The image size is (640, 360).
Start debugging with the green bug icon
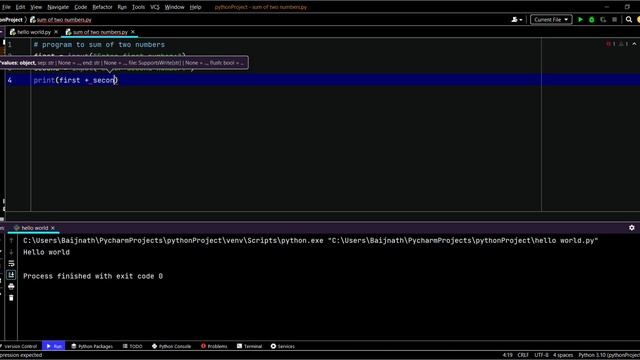[591, 20]
